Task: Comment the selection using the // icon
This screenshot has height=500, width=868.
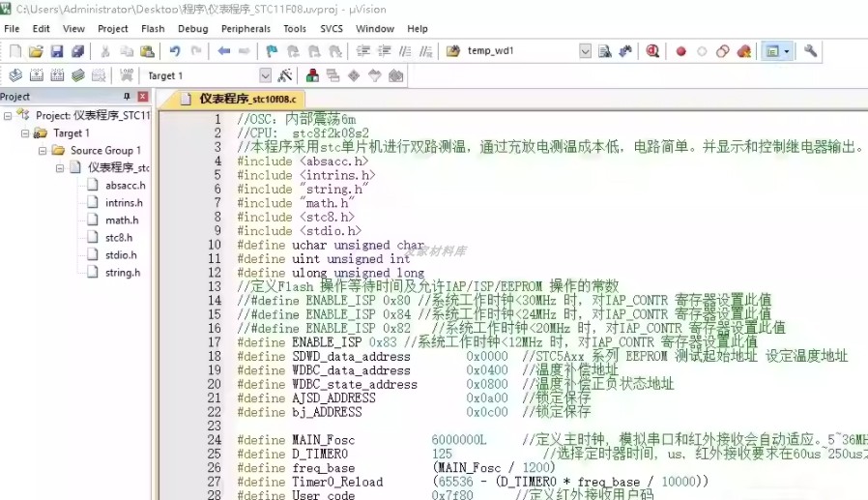Action: pyautogui.click(x=405, y=51)
